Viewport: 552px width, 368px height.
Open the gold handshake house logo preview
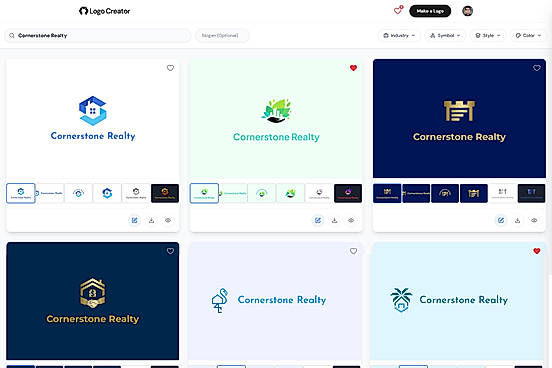coord(93,301)
